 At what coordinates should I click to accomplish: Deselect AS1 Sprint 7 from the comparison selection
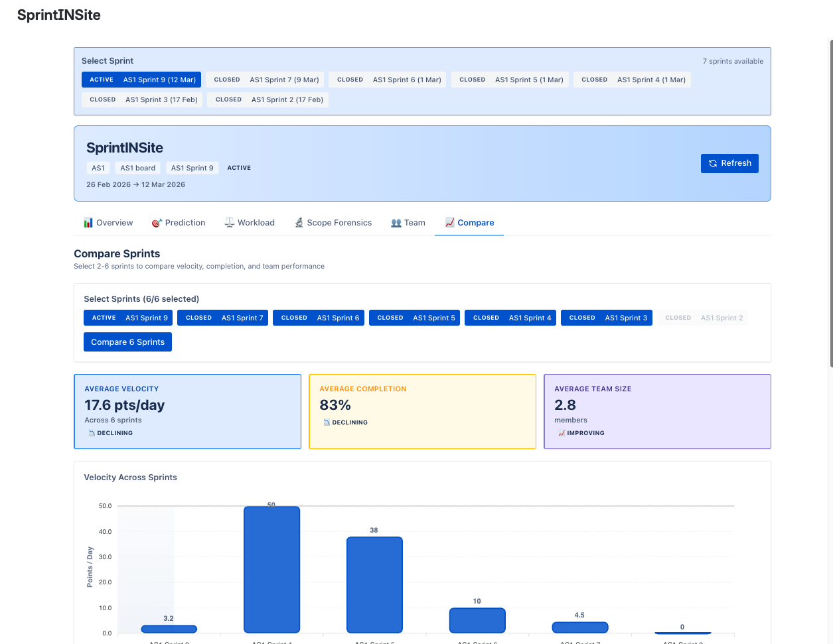pos(224,318)
